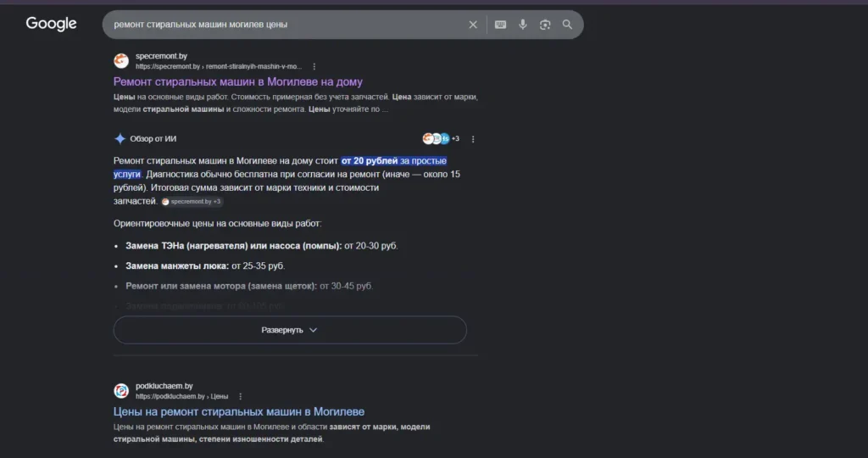Image resolution: width=868 pixels, height=458 pixels.
Task: Click highlighted text от 20 рублей за простые услуги
Action: (x=393, y=160)
